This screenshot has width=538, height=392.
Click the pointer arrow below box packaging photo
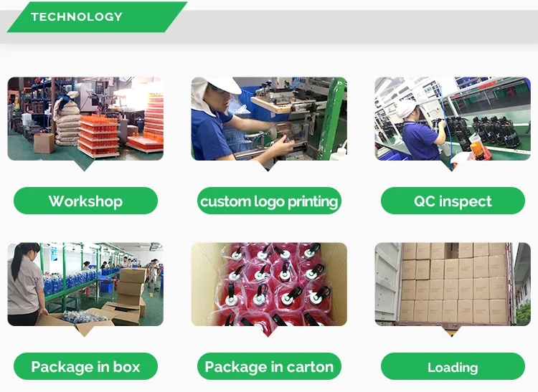(85, 331)
